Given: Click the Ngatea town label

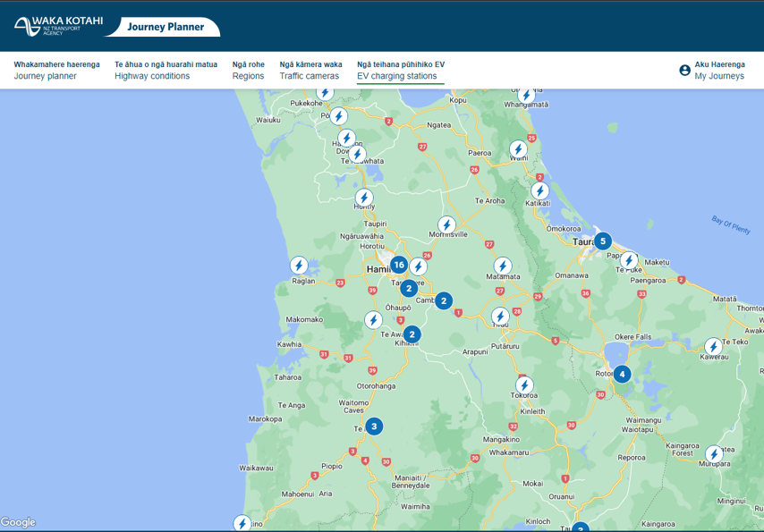Looking at the screenshot, I should [x=438, y=124].
